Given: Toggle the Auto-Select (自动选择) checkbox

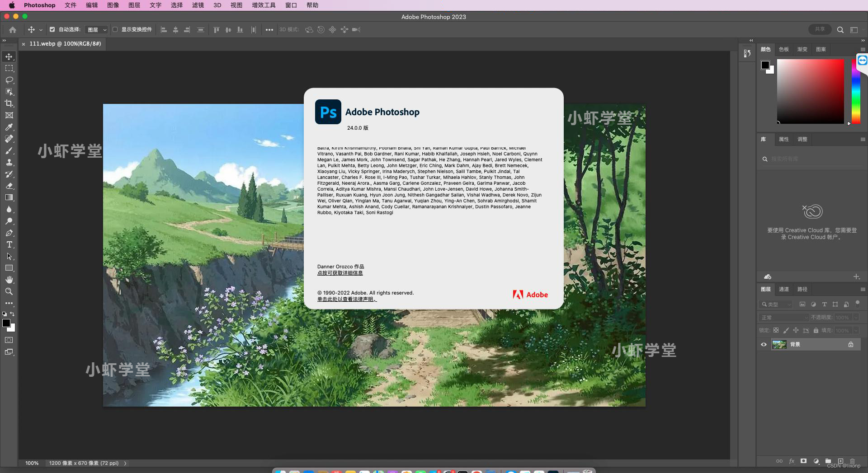Looking at the screenshot, I should pos(52,29).
